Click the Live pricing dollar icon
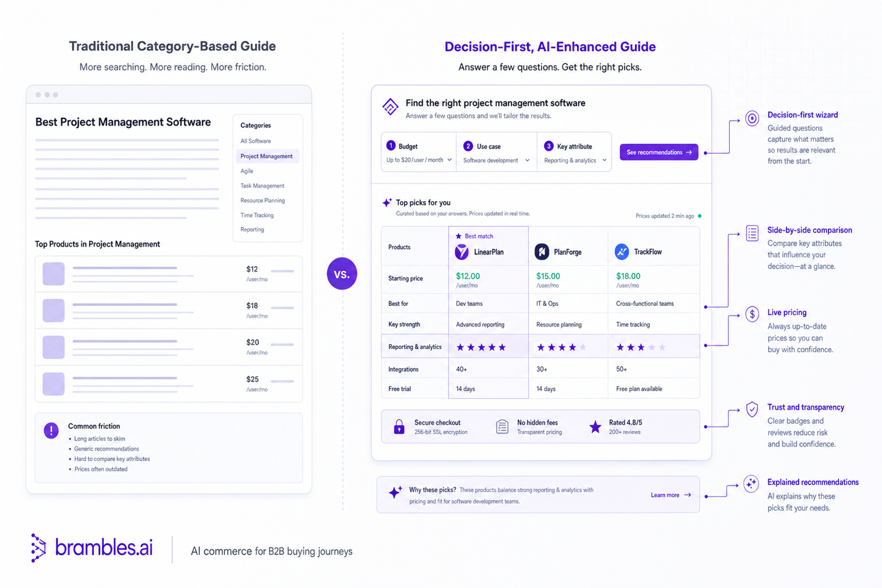Viewport: 882px width, 588px height. 752,315
